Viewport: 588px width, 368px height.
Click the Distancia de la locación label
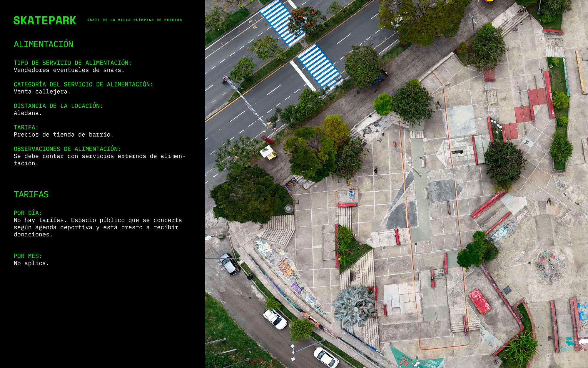click(58, 106)
